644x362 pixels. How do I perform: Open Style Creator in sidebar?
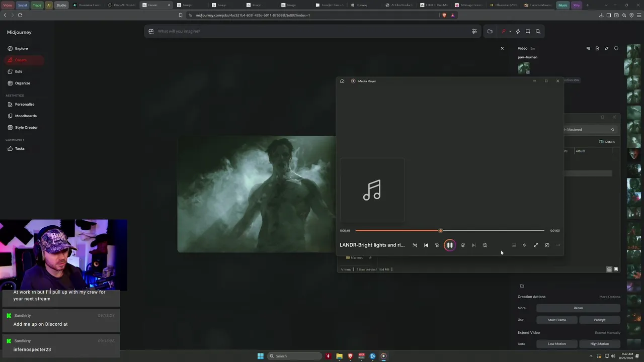tap(23, 127)
